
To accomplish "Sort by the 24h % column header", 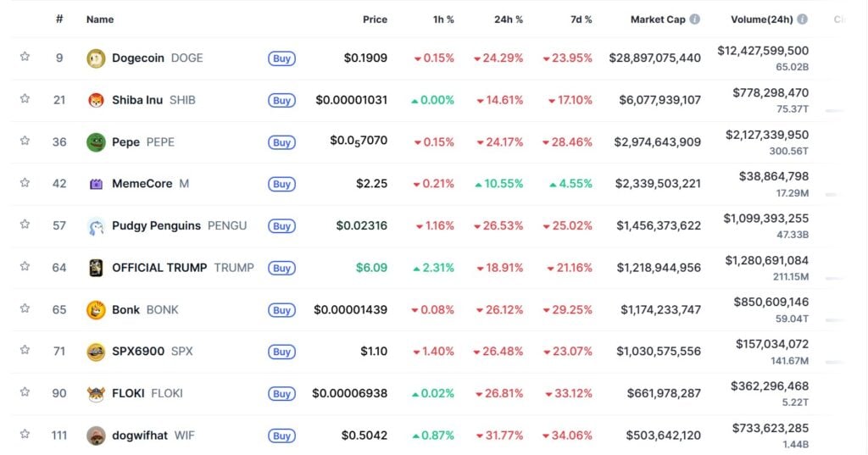I will point(509,19).
